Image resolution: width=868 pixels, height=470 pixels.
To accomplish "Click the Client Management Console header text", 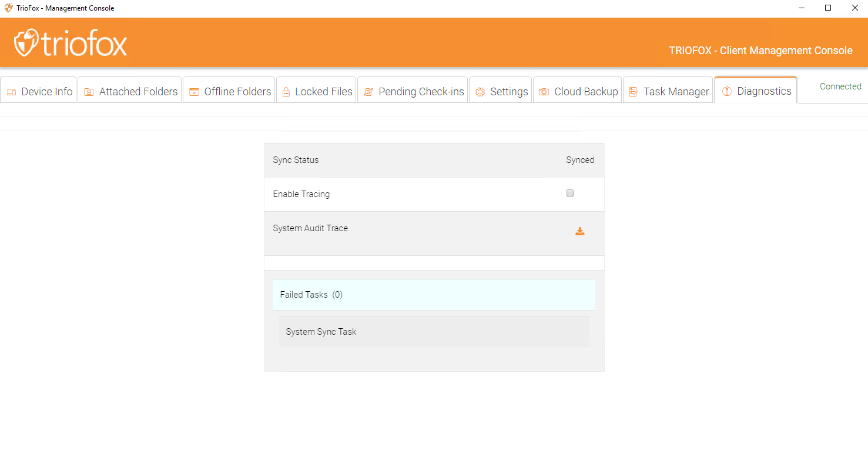I will pyautogui.click(x=760, y=51).
